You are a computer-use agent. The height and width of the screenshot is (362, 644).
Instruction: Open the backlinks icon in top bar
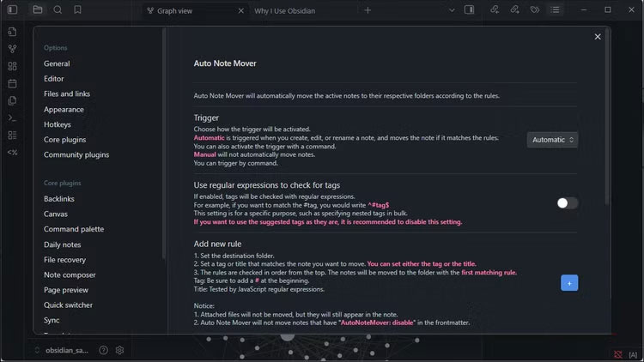point(495,9)
